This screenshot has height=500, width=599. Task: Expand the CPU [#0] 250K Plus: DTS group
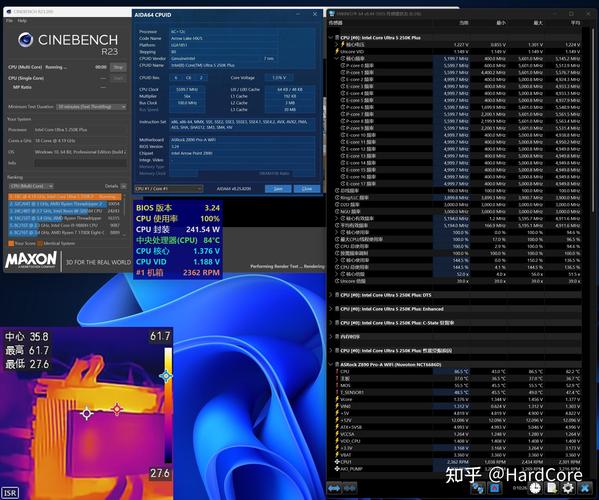(x=331, y=295)
